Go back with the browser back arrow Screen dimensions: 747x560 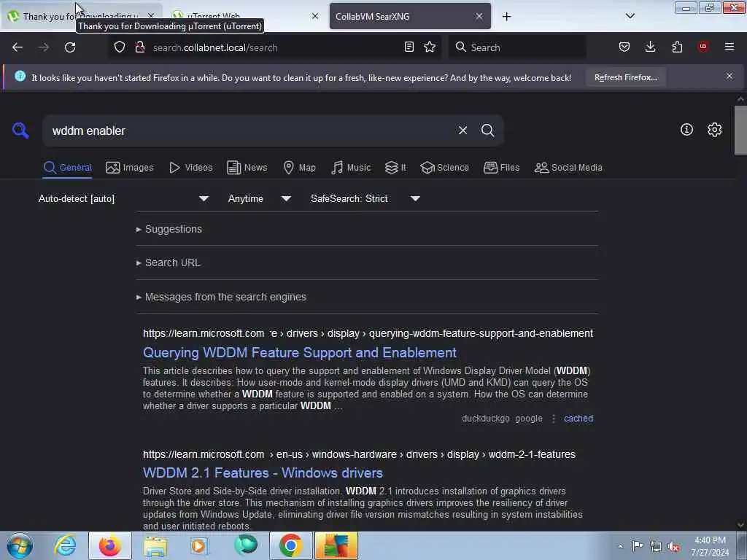click(18, 47)
